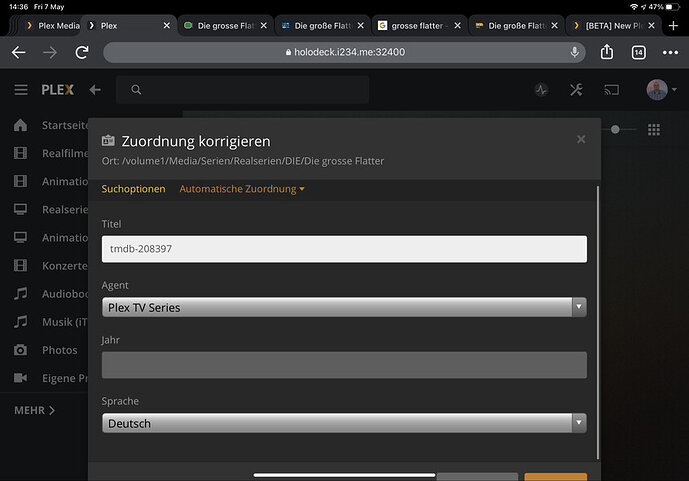This screenshot has height=481, width=689.
Task: Open Sprache dropdown showing Deutsch
Action: tap(344, 423)
